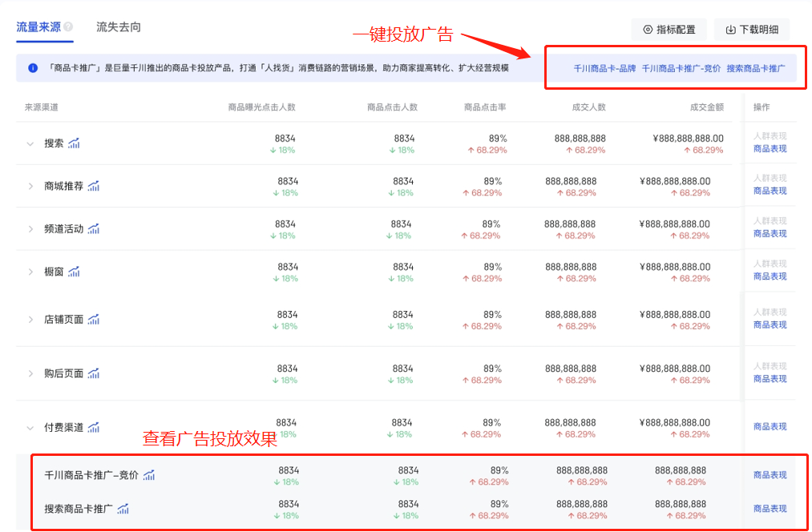Open 商品表现 for the 频道活动 row
Viewport: 812px width, 532px height.
[x=770, y=234]
